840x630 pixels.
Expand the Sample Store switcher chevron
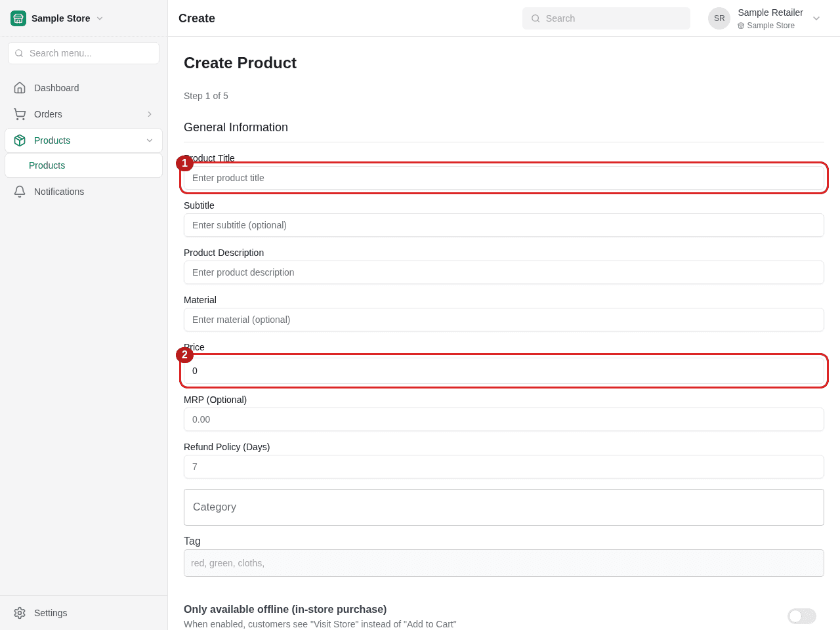pos(100,18)
